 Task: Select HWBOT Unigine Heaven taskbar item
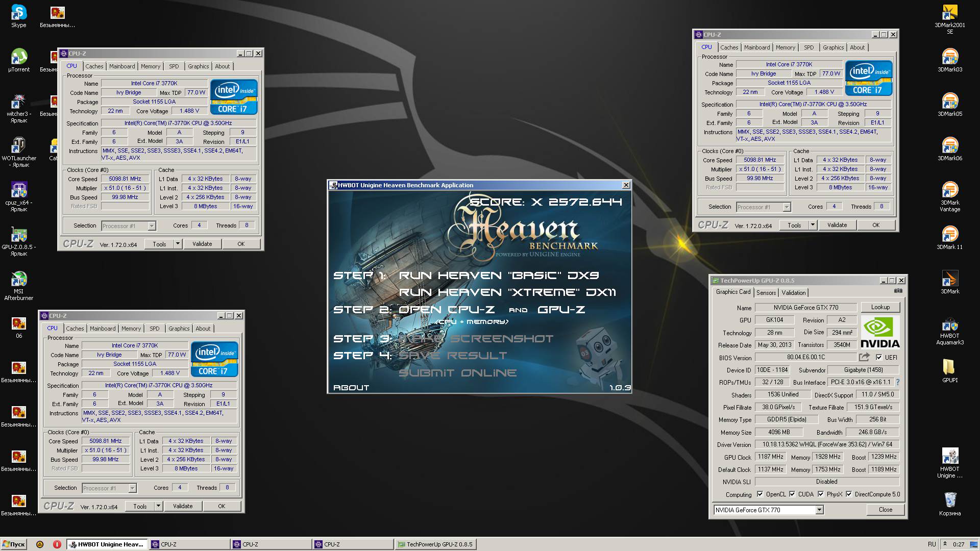tap(107, 544)
